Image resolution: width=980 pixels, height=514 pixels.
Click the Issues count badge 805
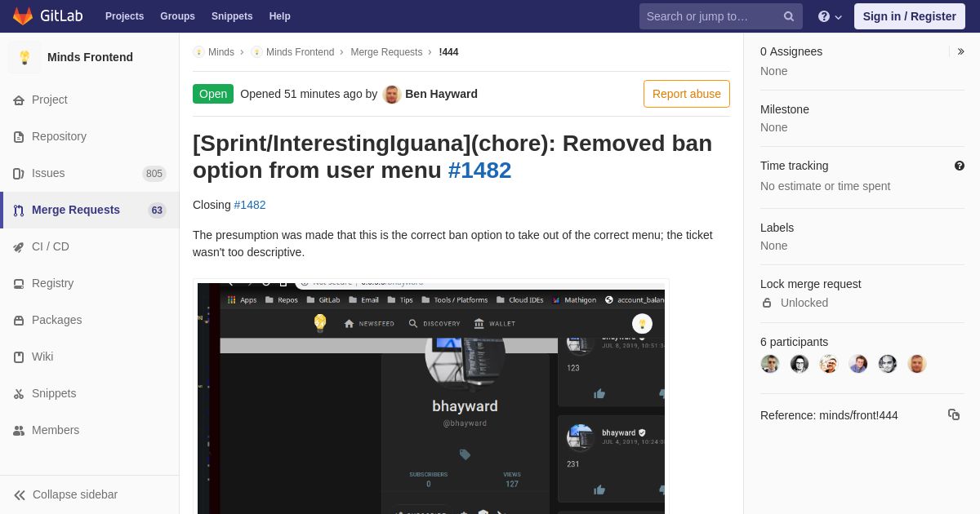click(x=154, y=173)
